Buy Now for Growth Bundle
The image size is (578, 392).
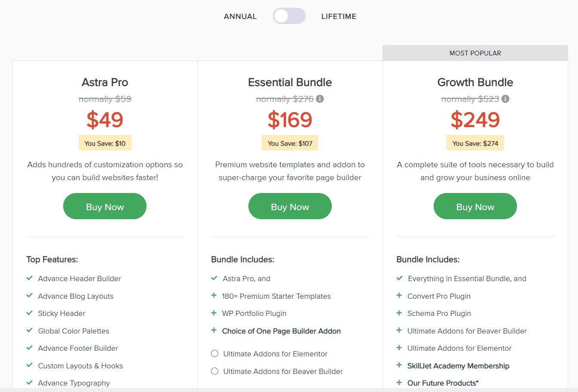[x=475, y=206]
